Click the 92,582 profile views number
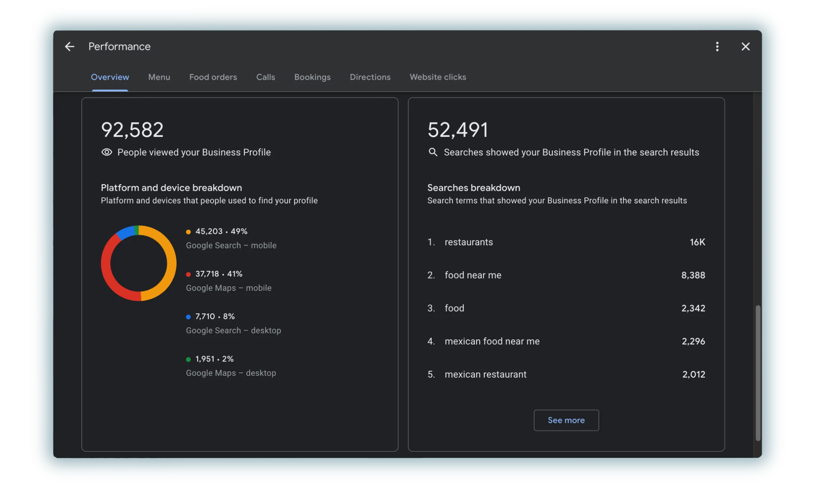Viewport: 823px width, 504px height. (132, 130)
